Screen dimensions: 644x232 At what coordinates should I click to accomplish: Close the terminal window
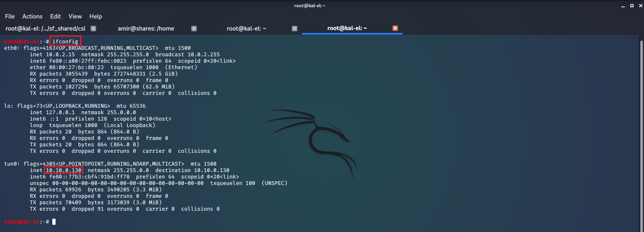pos(641,6)
